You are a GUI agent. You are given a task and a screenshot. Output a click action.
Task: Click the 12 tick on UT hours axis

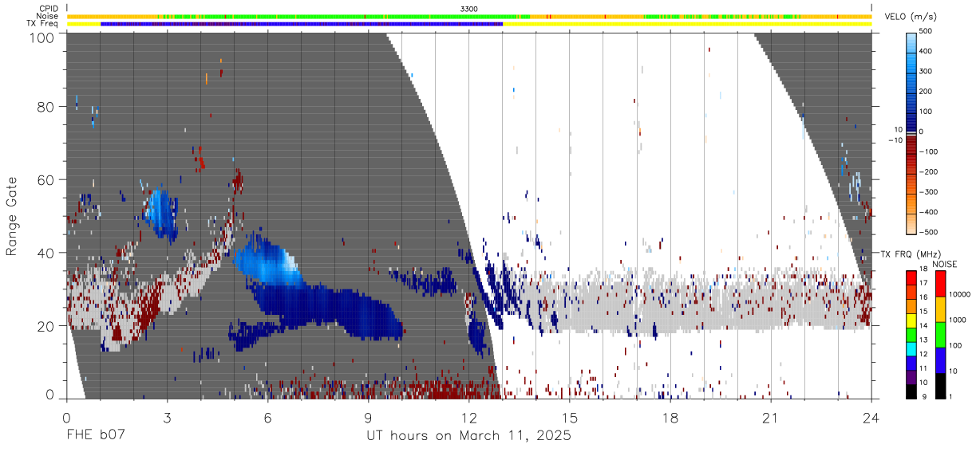[468, 417]
